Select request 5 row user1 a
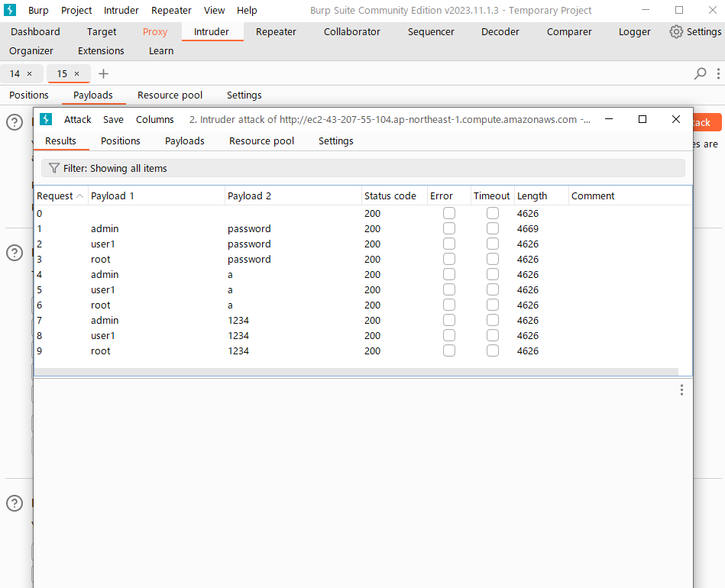The height and width of the screenshot is (588, 725). [363, 289]
